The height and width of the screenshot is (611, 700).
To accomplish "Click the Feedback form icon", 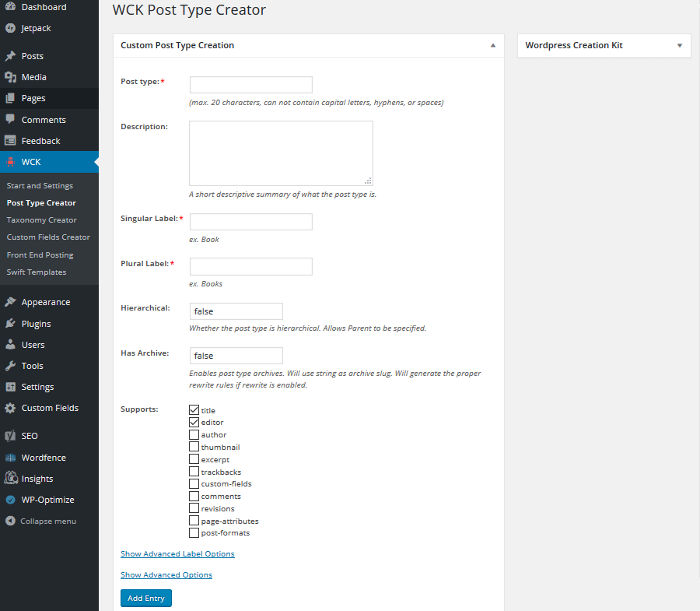I will coord(10,141).
